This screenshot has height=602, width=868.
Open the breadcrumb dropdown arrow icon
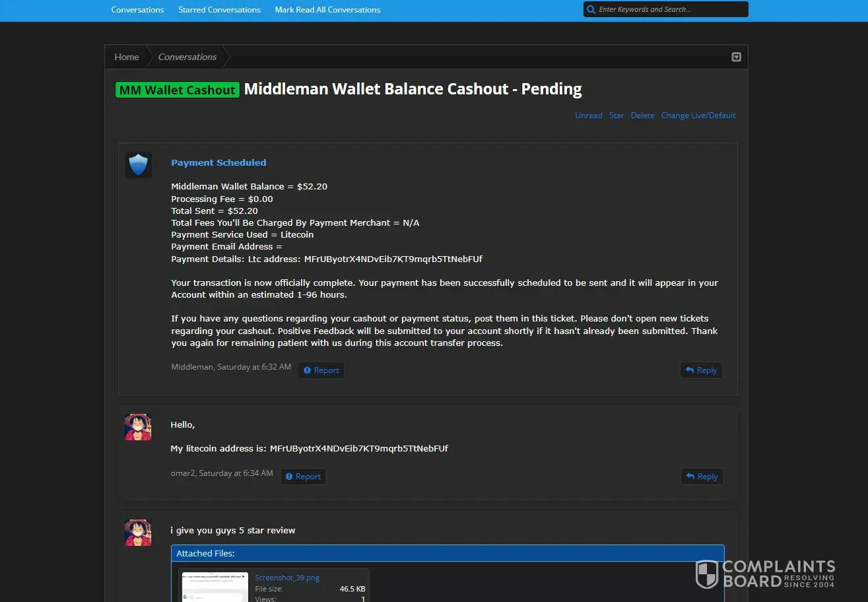click(736, 57)
